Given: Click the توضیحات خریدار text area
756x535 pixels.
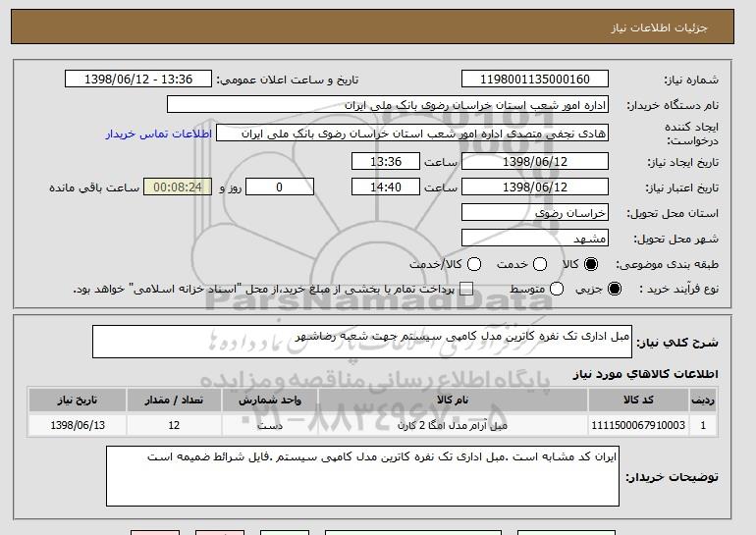Looking at the screenshot, I should pos(362,476).
